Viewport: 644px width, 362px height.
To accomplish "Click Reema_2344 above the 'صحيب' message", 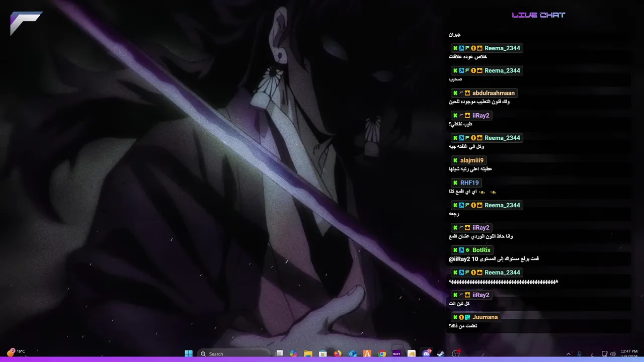I will pyautogui.click(x=502, y=70).
